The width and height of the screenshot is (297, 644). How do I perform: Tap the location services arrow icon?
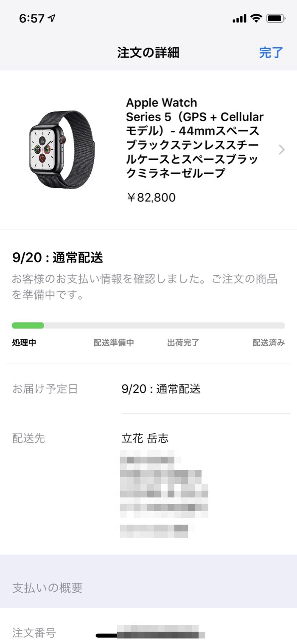(52, 18)
